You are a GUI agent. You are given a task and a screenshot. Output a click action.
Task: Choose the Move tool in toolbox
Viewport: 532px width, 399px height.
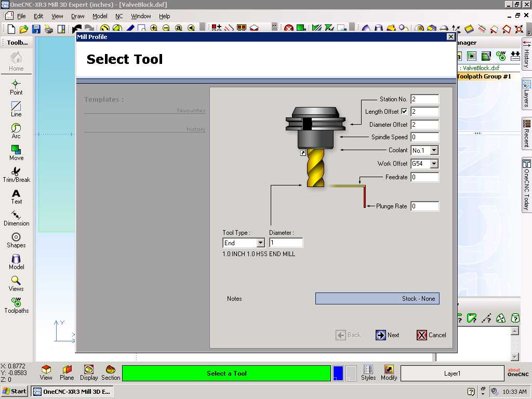(16, 153)
